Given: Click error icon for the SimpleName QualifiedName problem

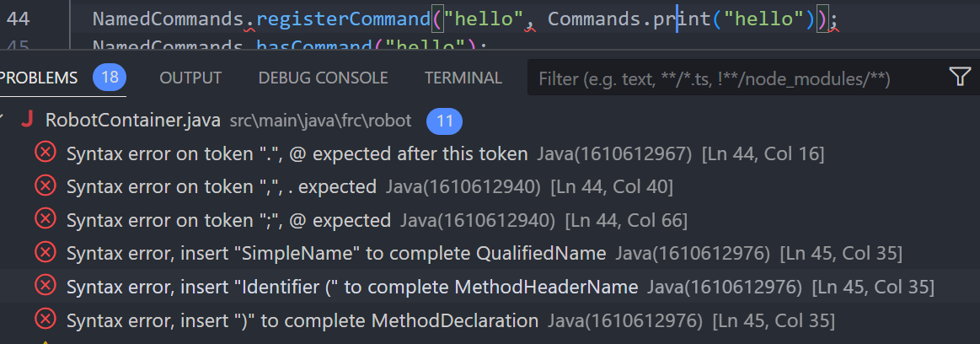Looking at the screenshot, I should [x=45, y=252].
